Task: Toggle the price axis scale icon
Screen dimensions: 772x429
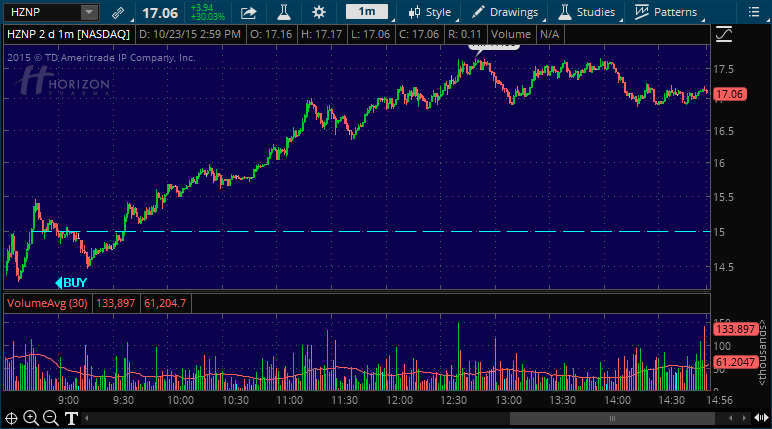Action: point(723,34)
